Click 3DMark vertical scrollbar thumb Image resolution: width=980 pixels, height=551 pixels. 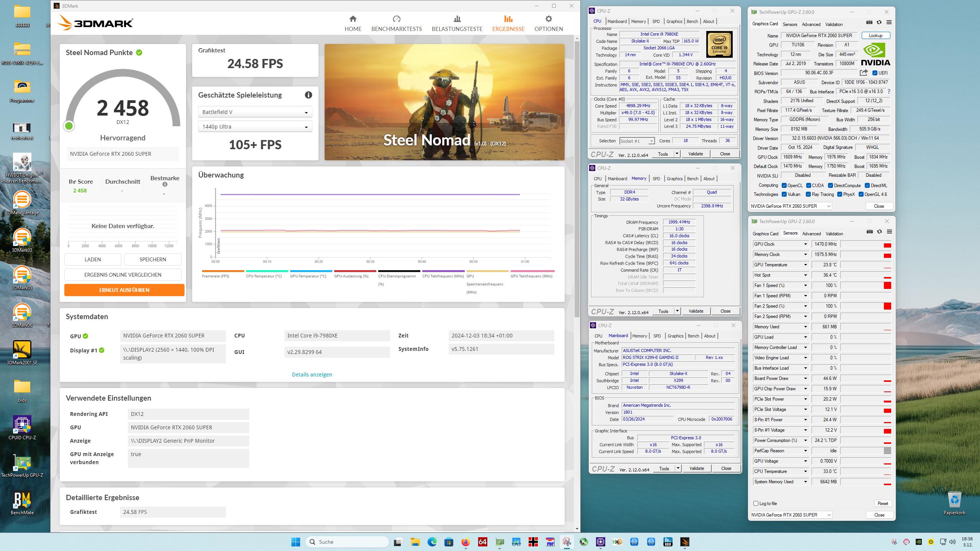pyautogui.click(x=577, y=179)
